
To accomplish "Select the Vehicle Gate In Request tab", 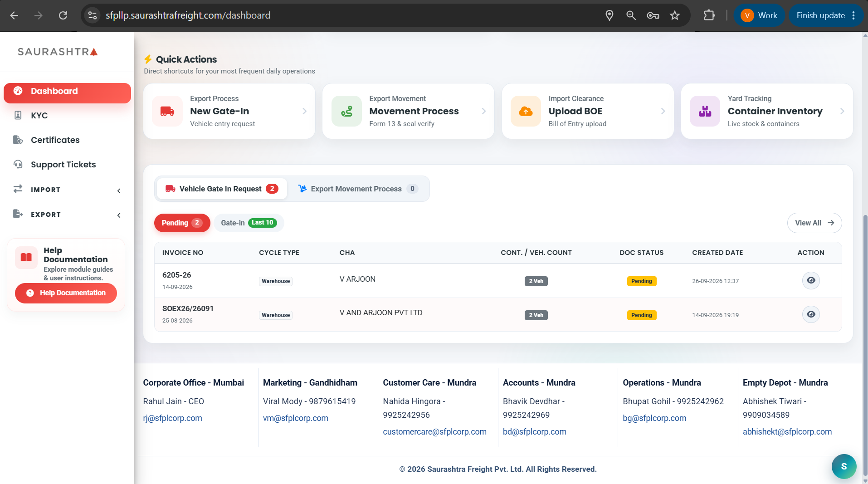I will [222, 189].
